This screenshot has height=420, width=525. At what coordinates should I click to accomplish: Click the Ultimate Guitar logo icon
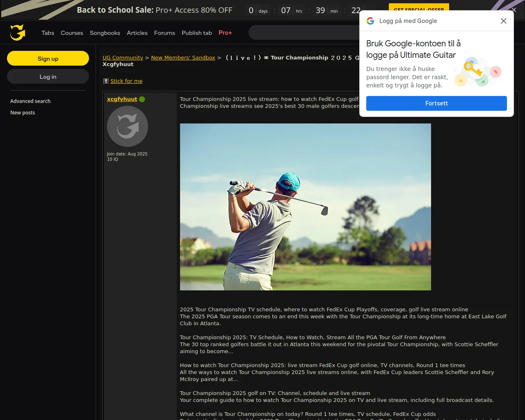(x=18, y=32)
